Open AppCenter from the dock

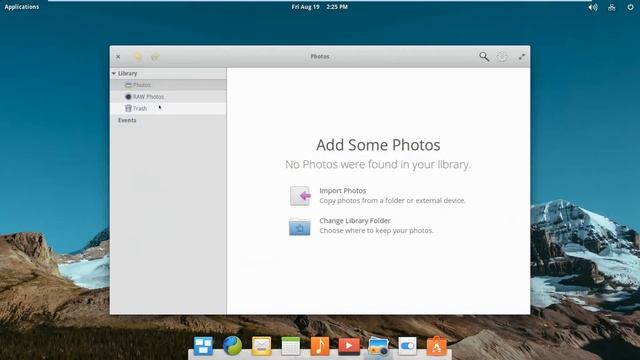click(x=436, y=346)
